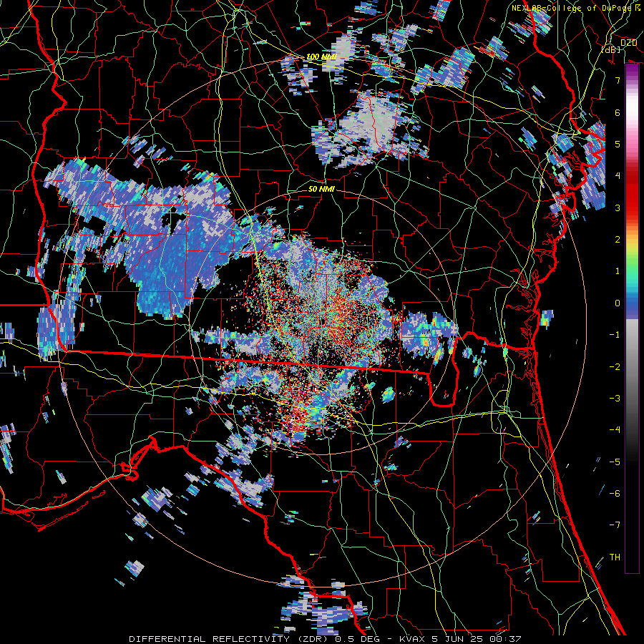Click the "6" value on the color scale
This screenshot has height=644, width=644.
(x=618, y=112)
